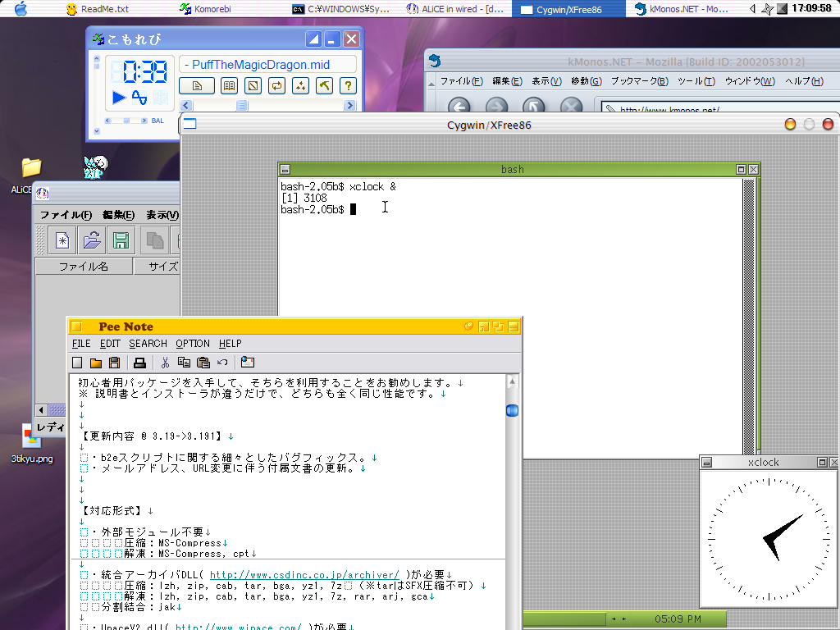
Task: Open Pee Note OPTION menu
Action: [193, 344]
